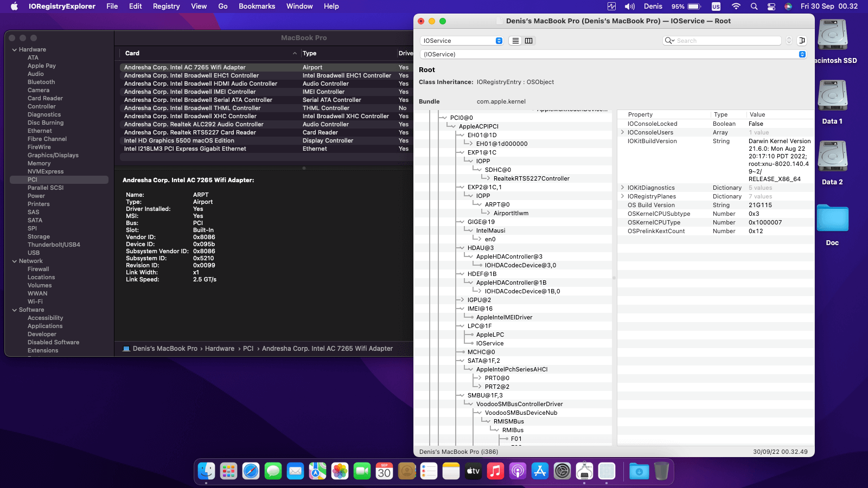Expand the IOKitDiagnostics property
The image size is (868, 488).
pyautogui.click(x=622, y=188)
